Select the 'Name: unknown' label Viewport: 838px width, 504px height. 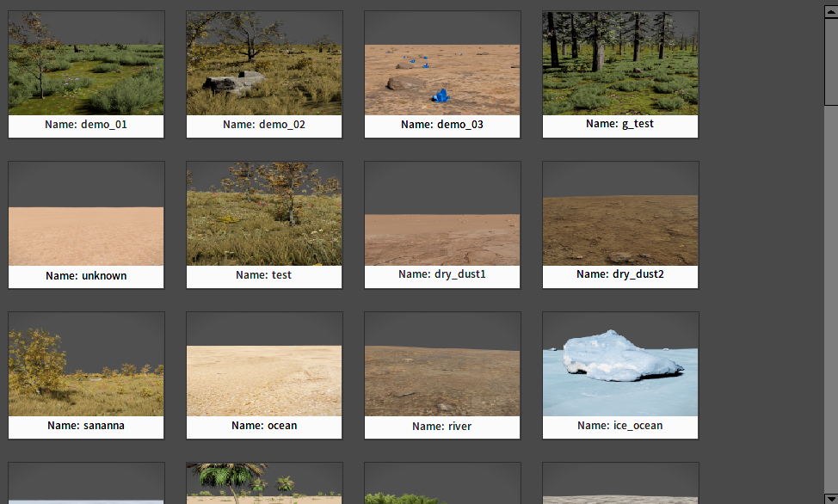86,276
